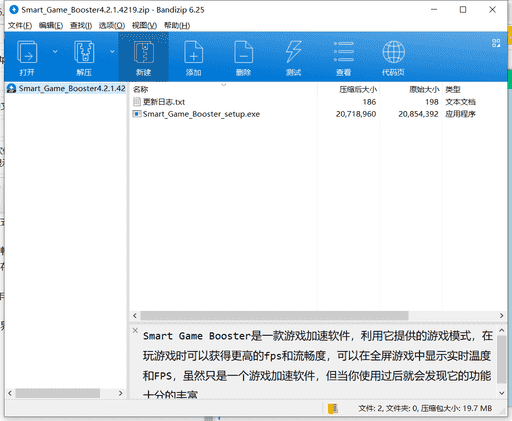
Task: Click file list horizontal scrollbar left arrow
Action: 135,315
